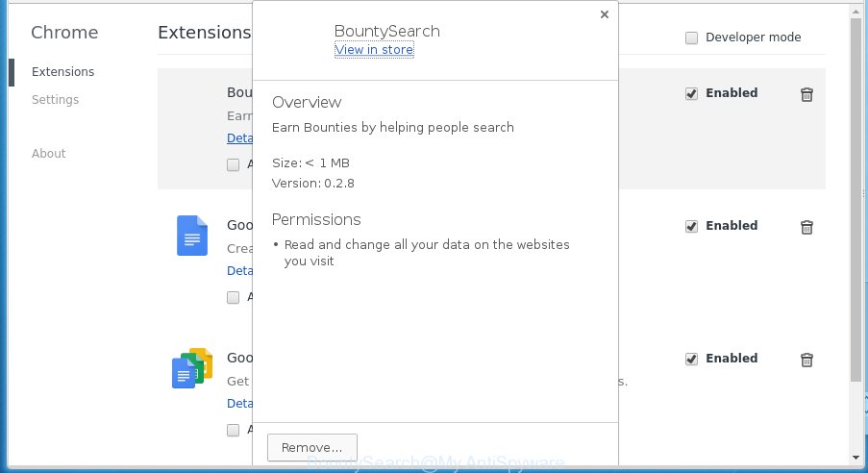Enable Developer mode checkbox
The height and width of the screenshot is (473, 868).
(x=691, y=37)
